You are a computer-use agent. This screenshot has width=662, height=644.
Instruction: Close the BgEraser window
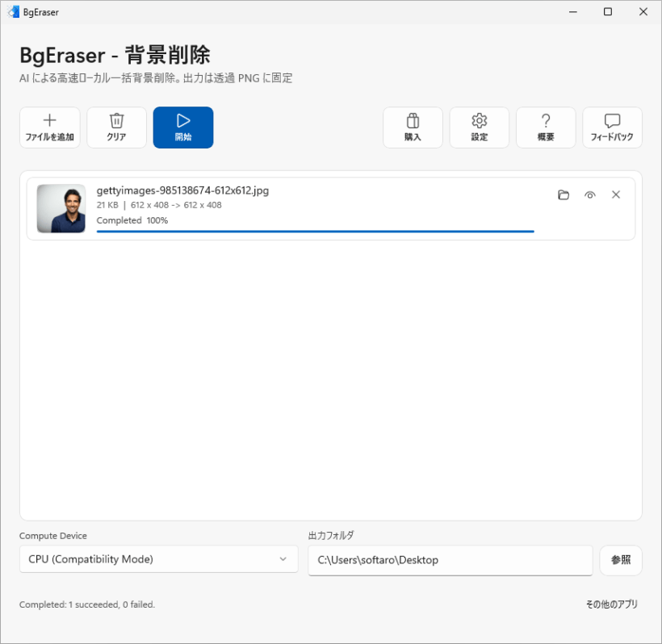coord(643,12)
